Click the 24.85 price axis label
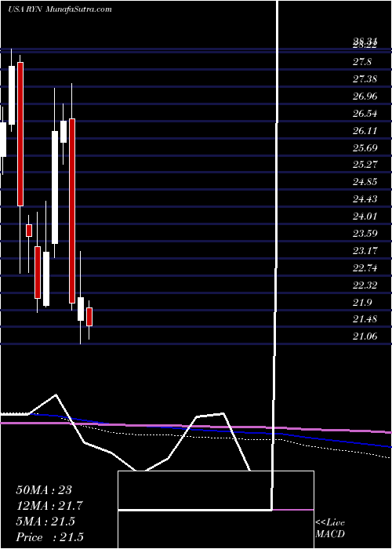The width and height of the screenshot is (392, 549). (365, 182)
